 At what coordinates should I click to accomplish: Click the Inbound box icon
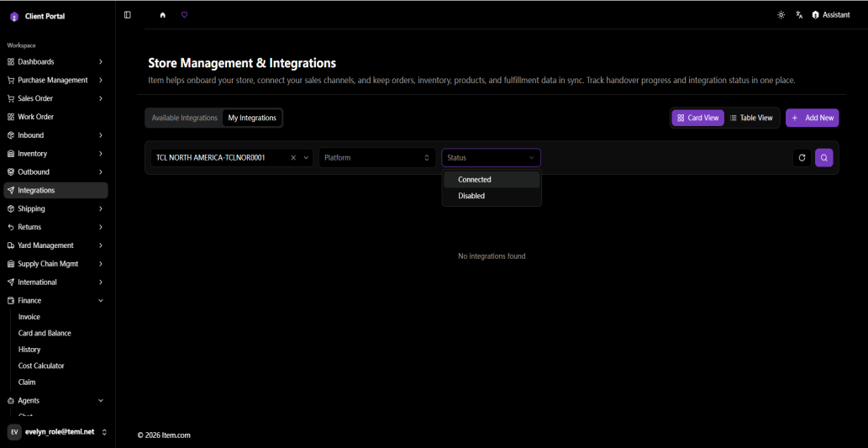(11, 135)
